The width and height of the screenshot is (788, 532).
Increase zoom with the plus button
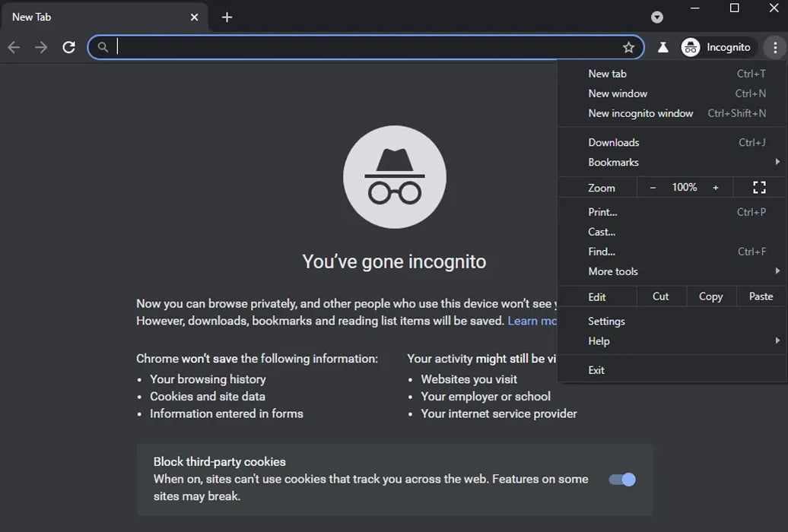tap(715, 188)
